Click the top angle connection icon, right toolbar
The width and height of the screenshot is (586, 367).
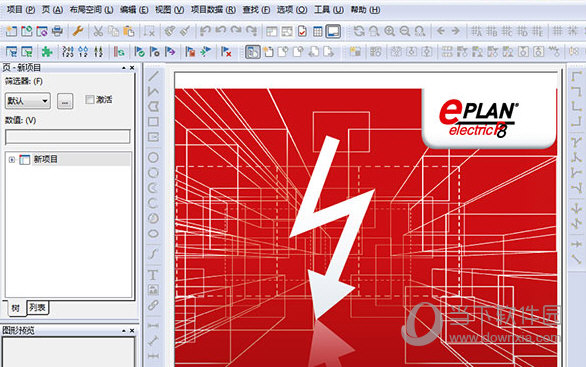pyautogui.click(x=577, y=76)
